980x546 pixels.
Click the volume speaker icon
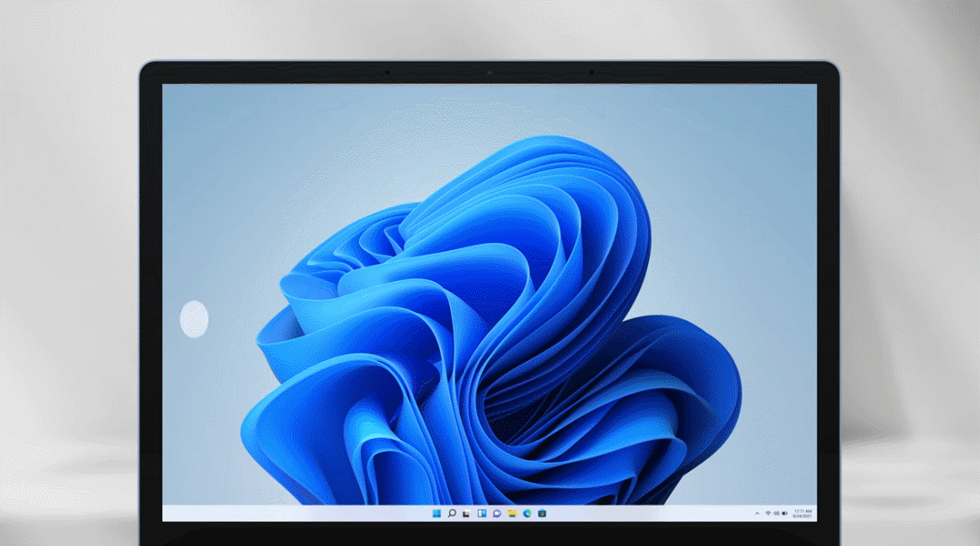(x=776, y=513)
